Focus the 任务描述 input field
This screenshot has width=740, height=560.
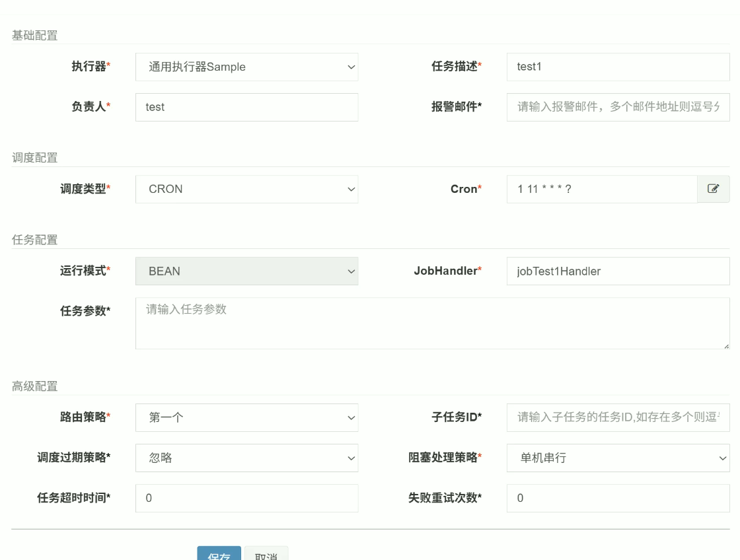618,67
